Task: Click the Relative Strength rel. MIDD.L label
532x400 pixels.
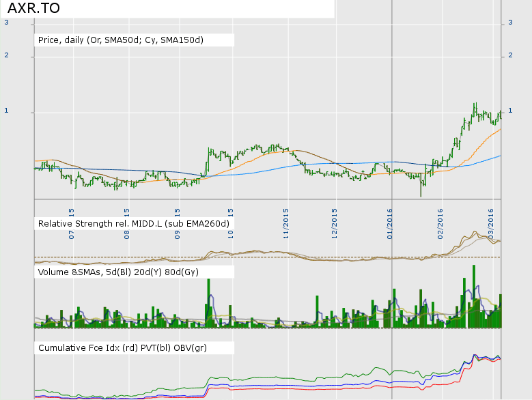Action: (x=133, y=223)
